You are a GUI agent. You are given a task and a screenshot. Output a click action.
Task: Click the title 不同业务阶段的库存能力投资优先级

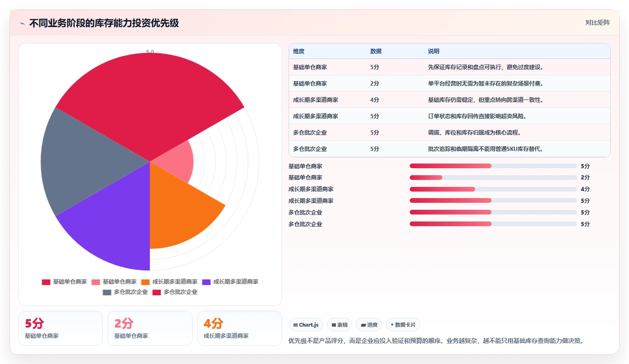tap(104, 23)
